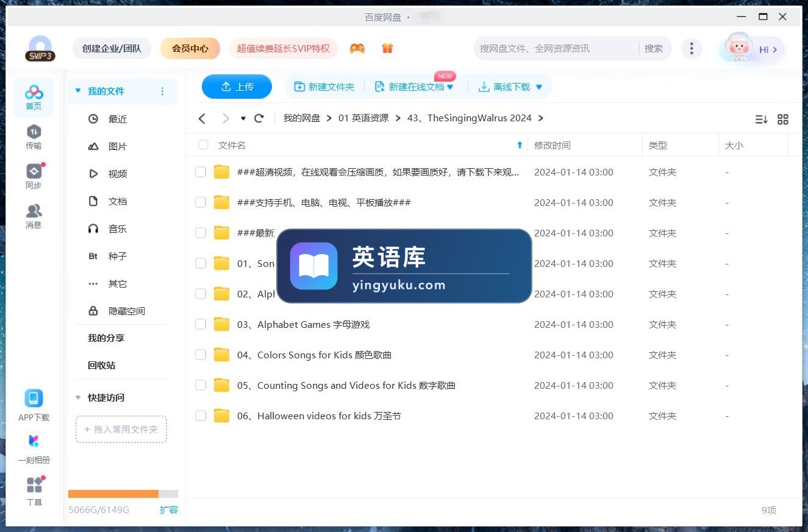Check the box for 05、Counting Songs folder
This screenshot has height=532, width=808.
coord(201,385)
